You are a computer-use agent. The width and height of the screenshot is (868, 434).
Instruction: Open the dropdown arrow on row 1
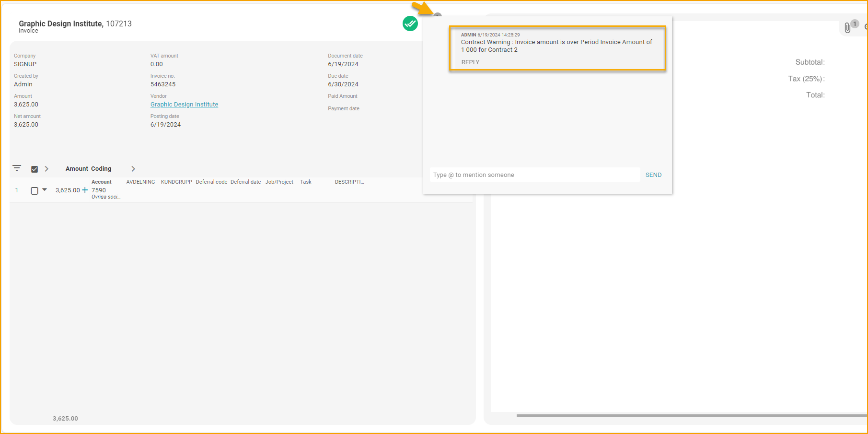(x=45, y=189)
